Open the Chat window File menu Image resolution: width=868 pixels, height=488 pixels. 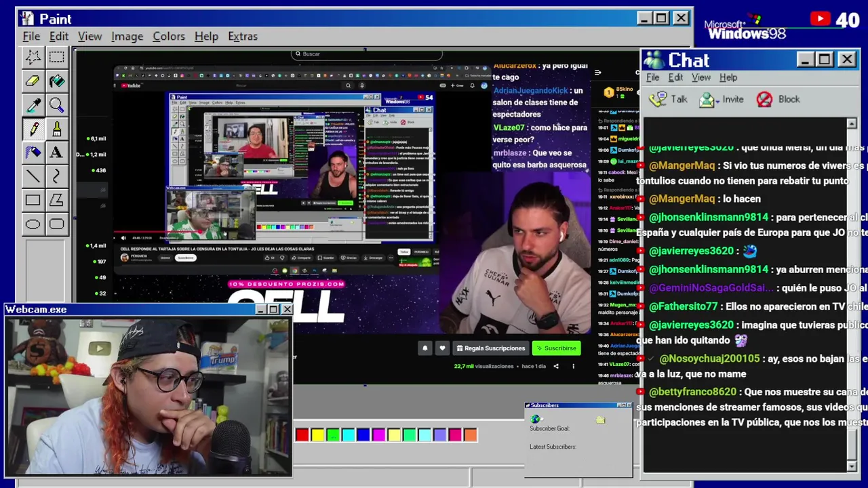tap(652, 77)
